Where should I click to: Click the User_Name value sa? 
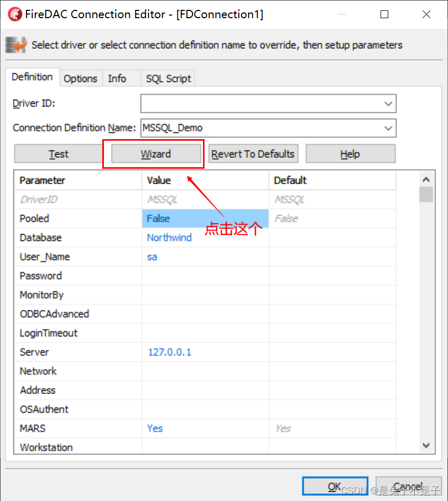click(152, 256)
